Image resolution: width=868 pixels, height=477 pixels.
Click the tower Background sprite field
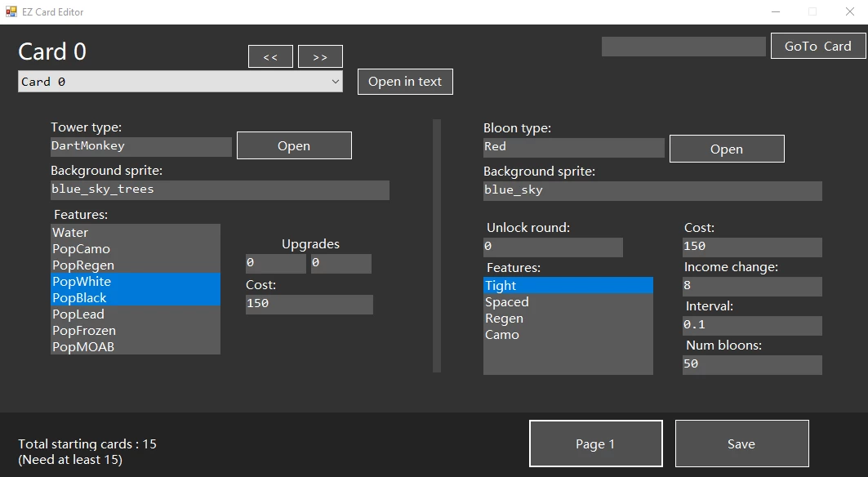tap(220, 189)
